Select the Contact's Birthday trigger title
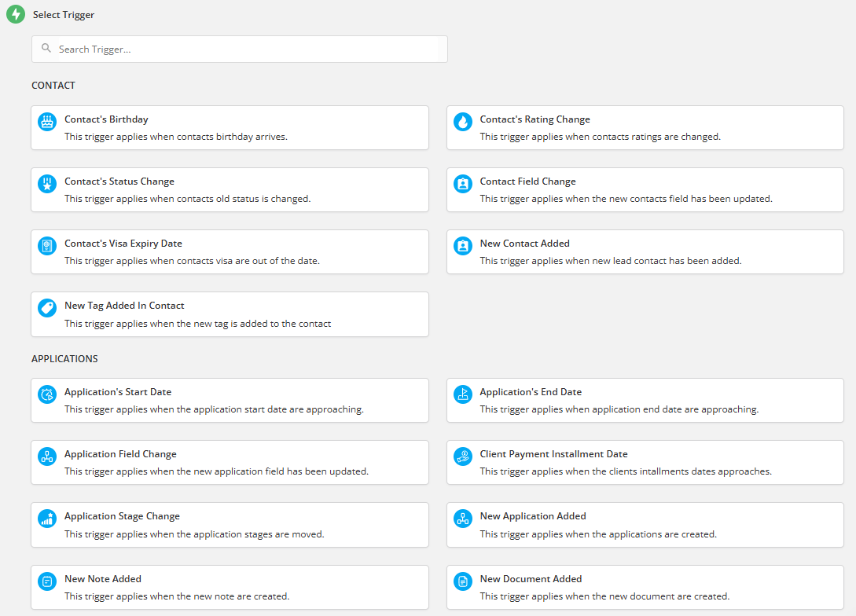856x616 pixels. (106, 119)
